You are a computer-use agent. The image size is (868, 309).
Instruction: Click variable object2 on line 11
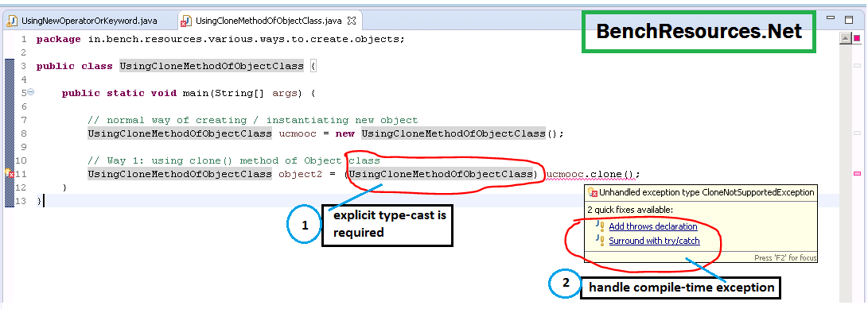pyautogui.click(x=300, y=174)
